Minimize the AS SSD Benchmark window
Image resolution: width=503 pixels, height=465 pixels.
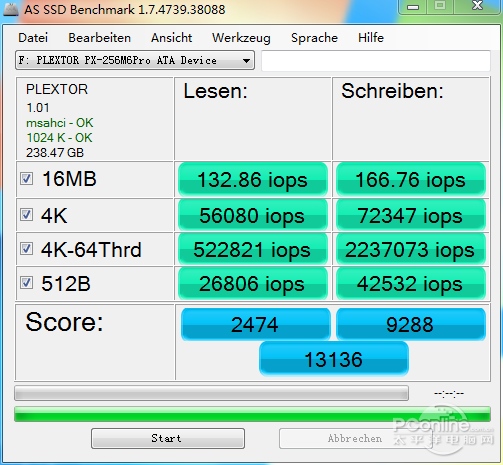[413, 7]
